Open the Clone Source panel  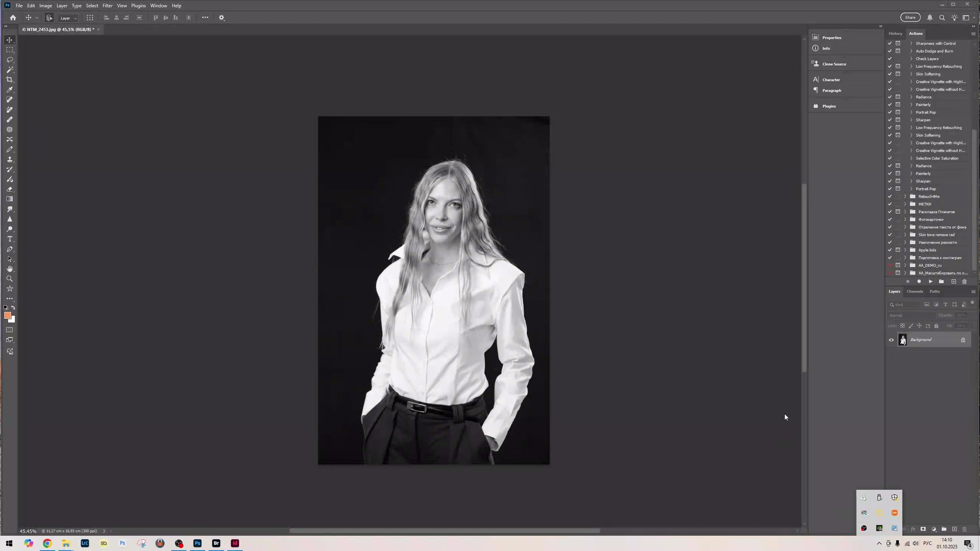pyautogui.click(x=834, y=64)
